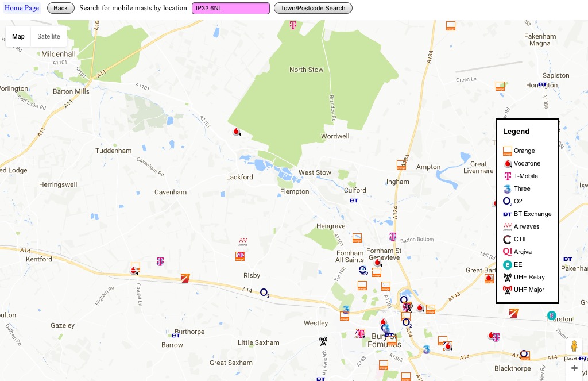Open the Orange mast marker near Ingham
This screenshot has width=588, height=381.
[401, 165]
